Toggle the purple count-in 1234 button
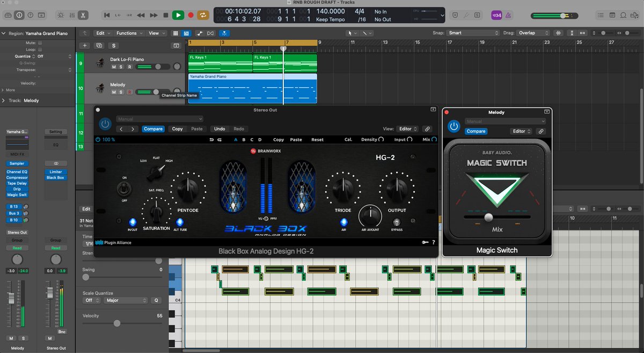The width and height of the screenshot is (644, 353). pyautogui.click(x=496, y=15)
